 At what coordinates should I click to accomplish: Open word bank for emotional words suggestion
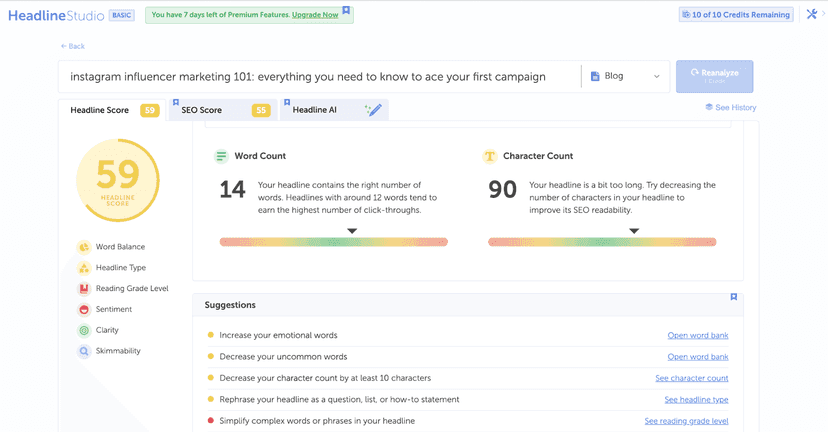[x=698, y=335]
